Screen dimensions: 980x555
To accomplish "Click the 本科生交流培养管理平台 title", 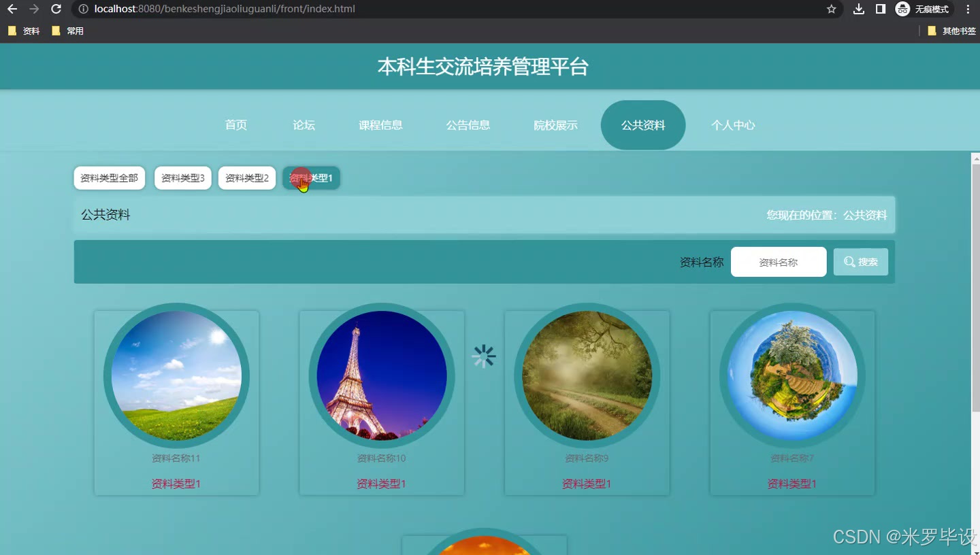I will 483,67.
